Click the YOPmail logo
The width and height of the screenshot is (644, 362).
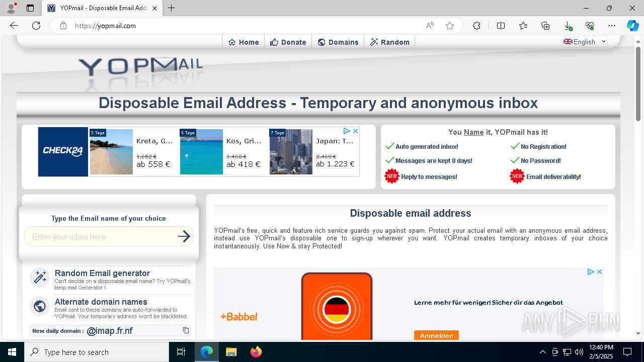pos(140,66)
